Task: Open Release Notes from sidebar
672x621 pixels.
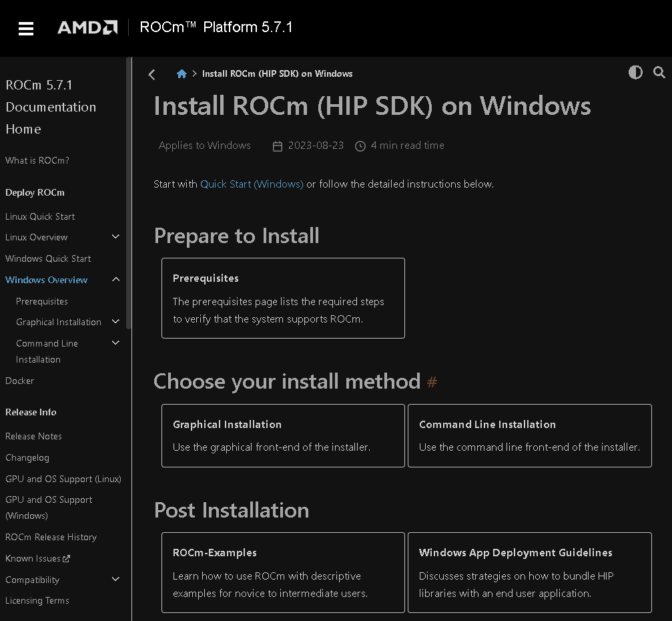Action: point(33,436)
